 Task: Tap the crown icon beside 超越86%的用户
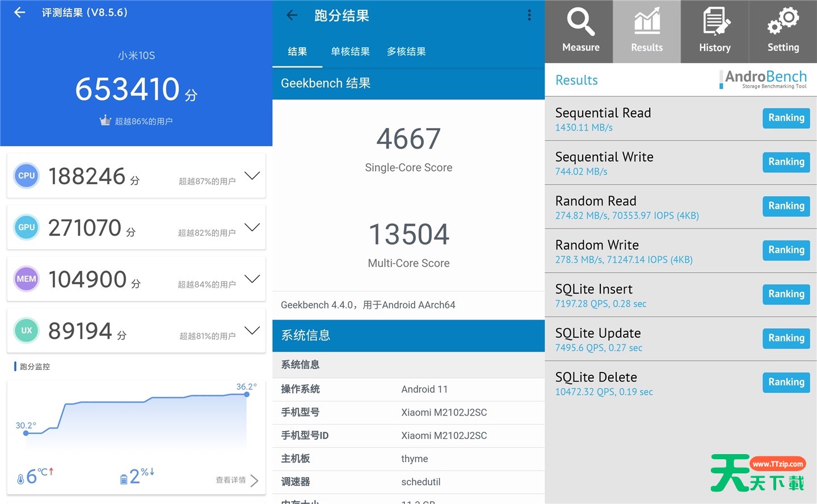[105, 120]
